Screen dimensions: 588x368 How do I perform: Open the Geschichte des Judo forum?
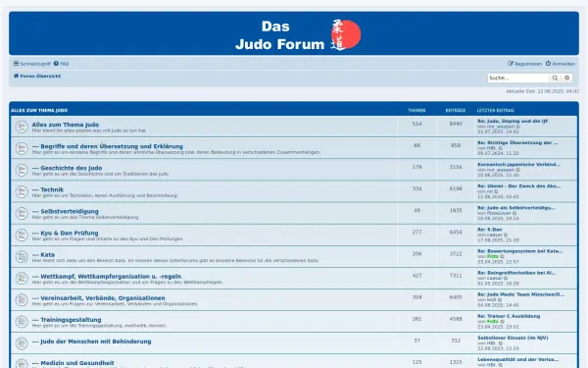point(67,168)
